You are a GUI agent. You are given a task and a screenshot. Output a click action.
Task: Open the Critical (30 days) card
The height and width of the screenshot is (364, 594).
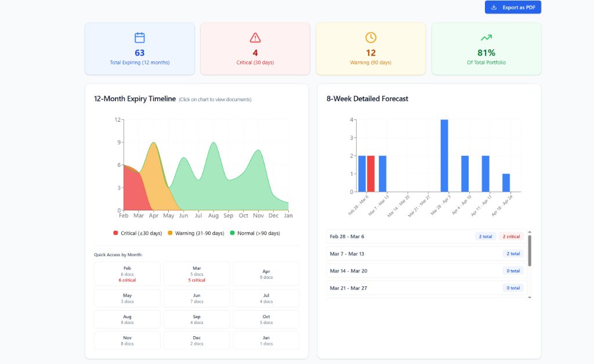(255, 49)
